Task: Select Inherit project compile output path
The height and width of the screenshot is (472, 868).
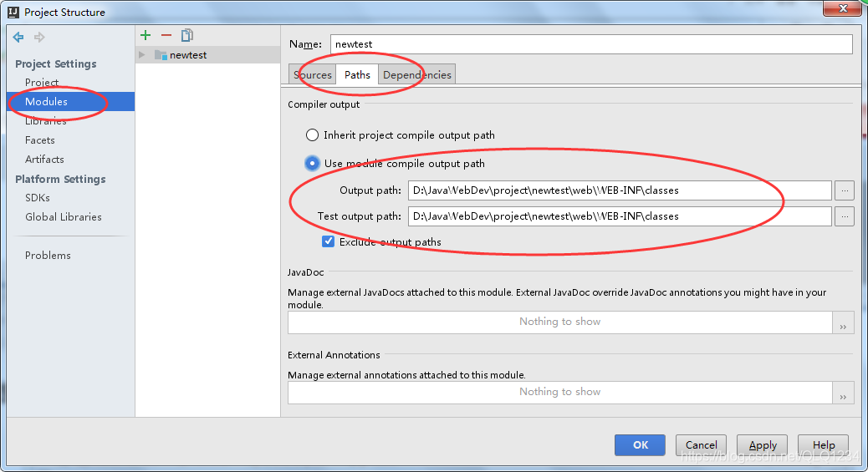Action: pos(312,135)
